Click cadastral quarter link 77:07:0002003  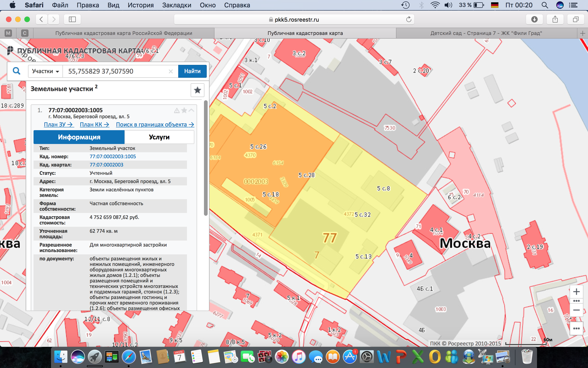[106, 165]
